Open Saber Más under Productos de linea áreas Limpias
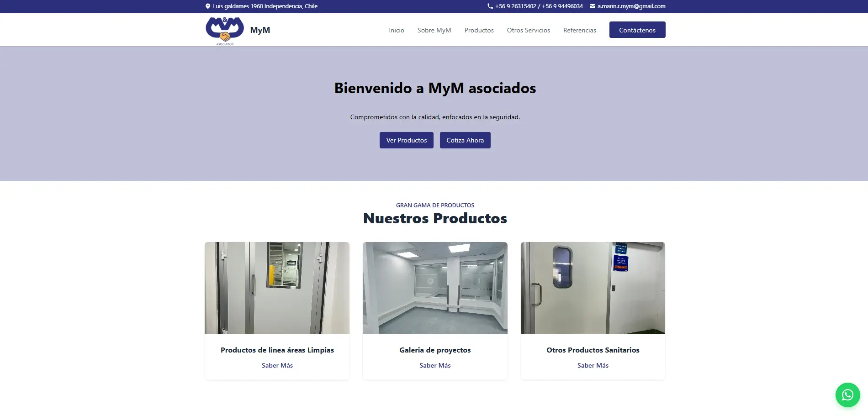The height and width of the screenshot is (416, 868). (277, 365)
